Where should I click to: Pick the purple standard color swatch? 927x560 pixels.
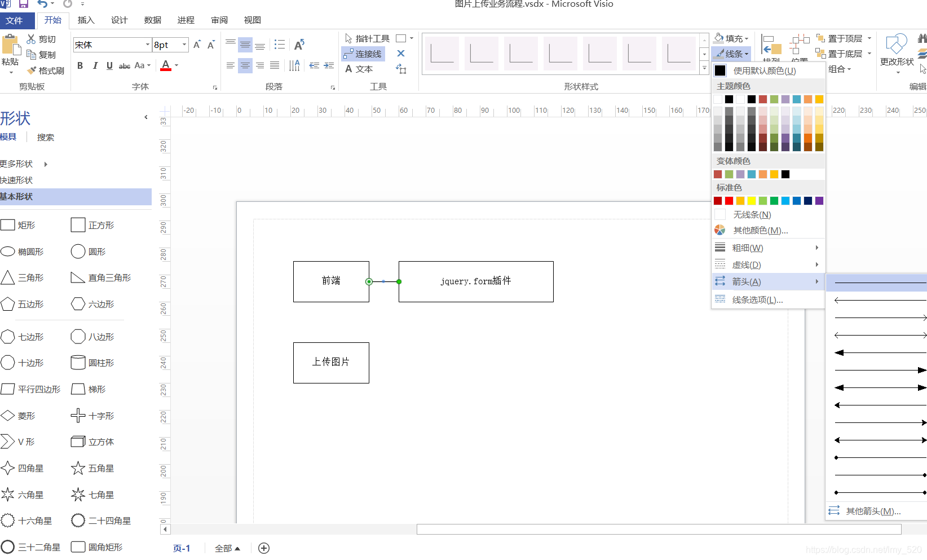tap(819, 201)
